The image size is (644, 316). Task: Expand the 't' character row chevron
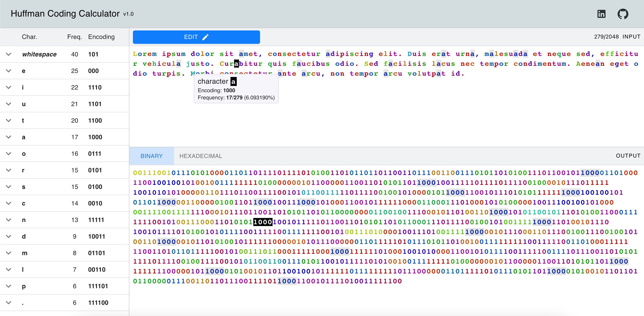pos(9,120)
